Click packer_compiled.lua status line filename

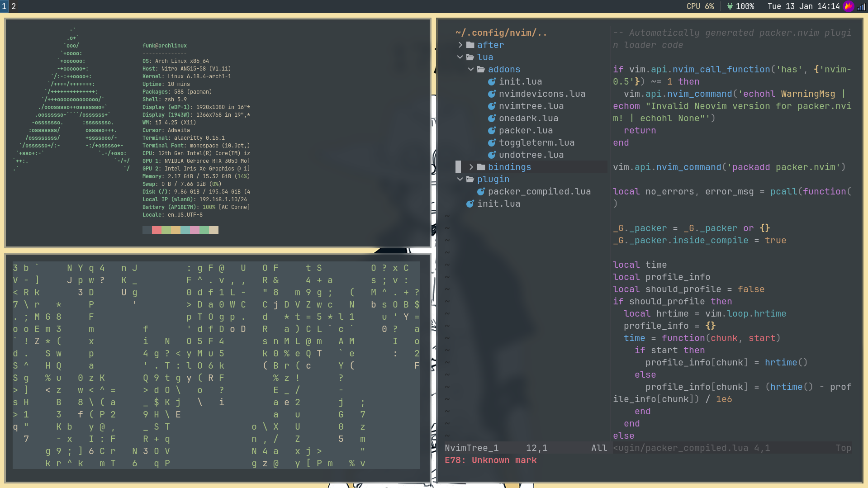[x=681, y=448]
